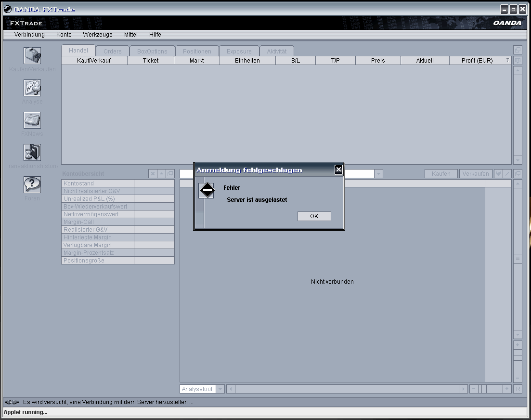The height and width of the screenshot is (420, 531).
Task: Sort by the Ticket column header
Action: pos(151,61)
